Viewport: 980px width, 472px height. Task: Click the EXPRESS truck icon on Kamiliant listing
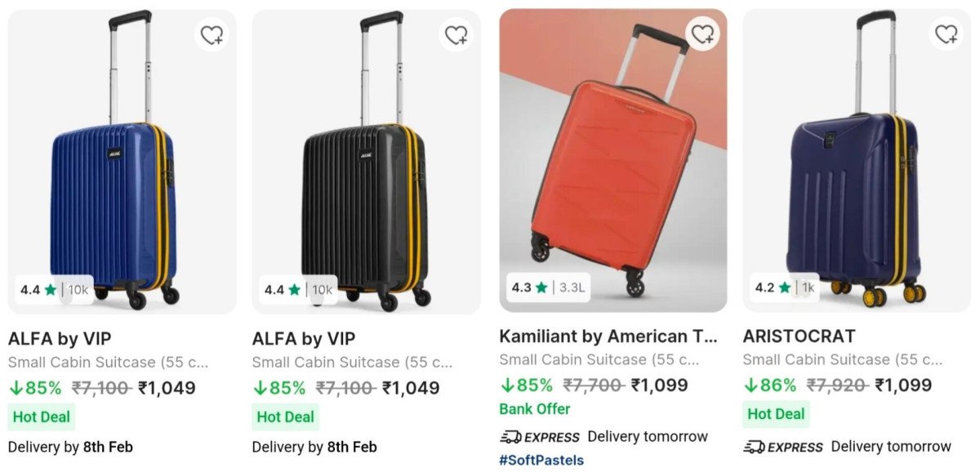tap(511, 437)
